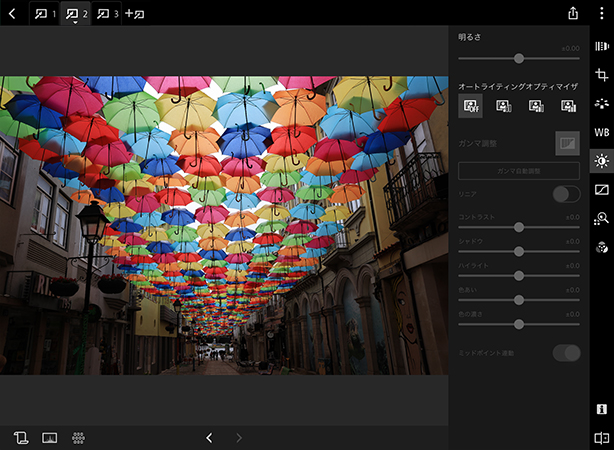614x450 pixels.
Task: Select the WB white balance panel
Action: pyautogui.click(x=601, y=132)
